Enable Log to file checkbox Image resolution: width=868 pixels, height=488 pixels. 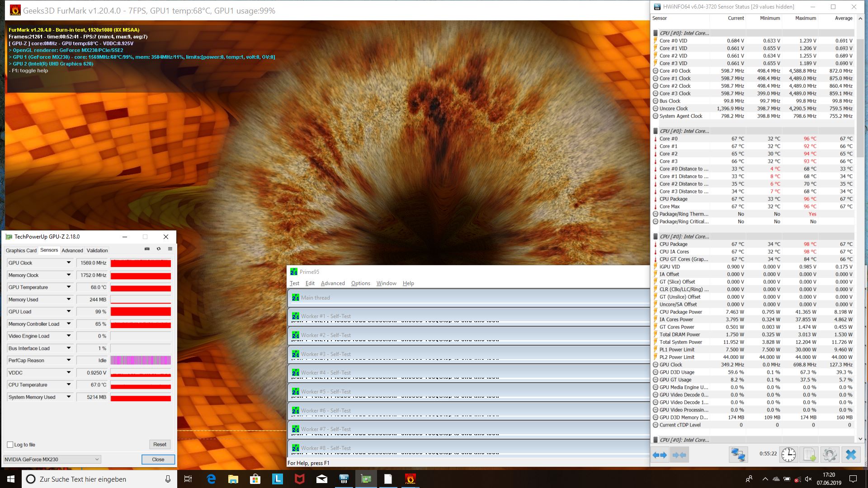[10, 445]
